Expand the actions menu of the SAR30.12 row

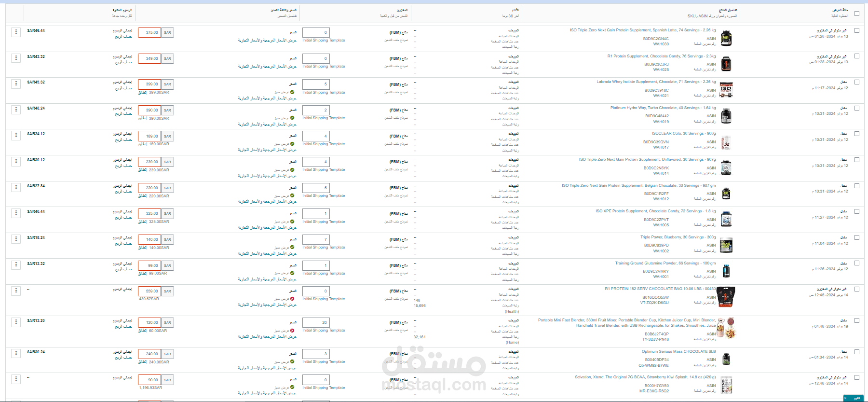coord(16,161)
